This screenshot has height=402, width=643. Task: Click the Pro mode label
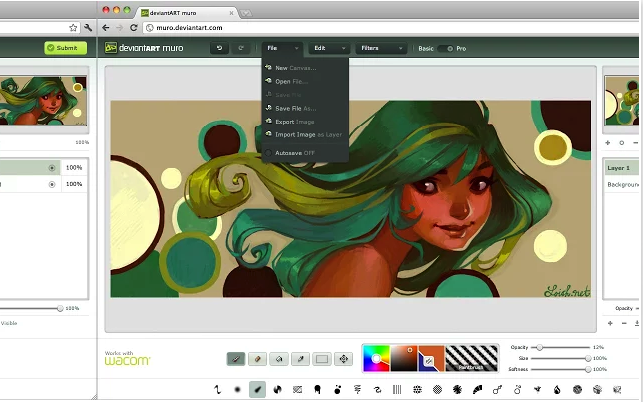(461, 48)
